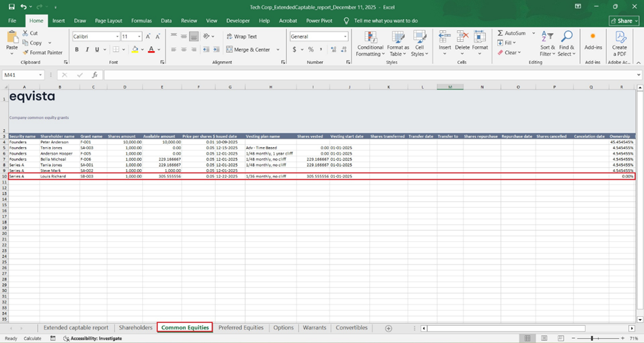
Task: Apply bold formatting
Action: tap(77, 49)
